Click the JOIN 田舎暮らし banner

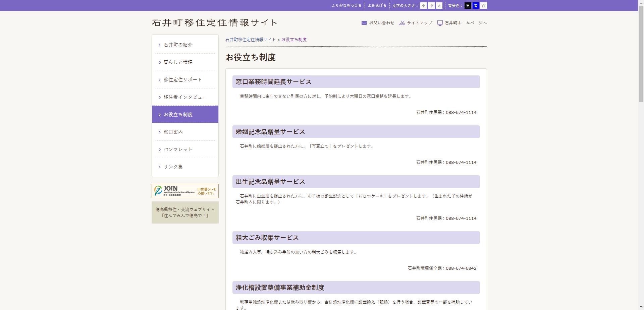pyautogui.click(x=185, y=191)
